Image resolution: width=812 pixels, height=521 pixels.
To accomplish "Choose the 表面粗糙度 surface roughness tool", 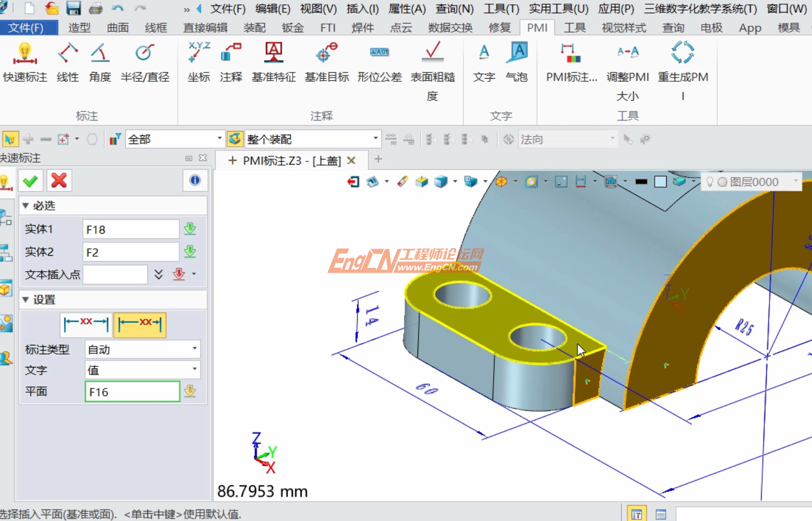I will 432,63.
